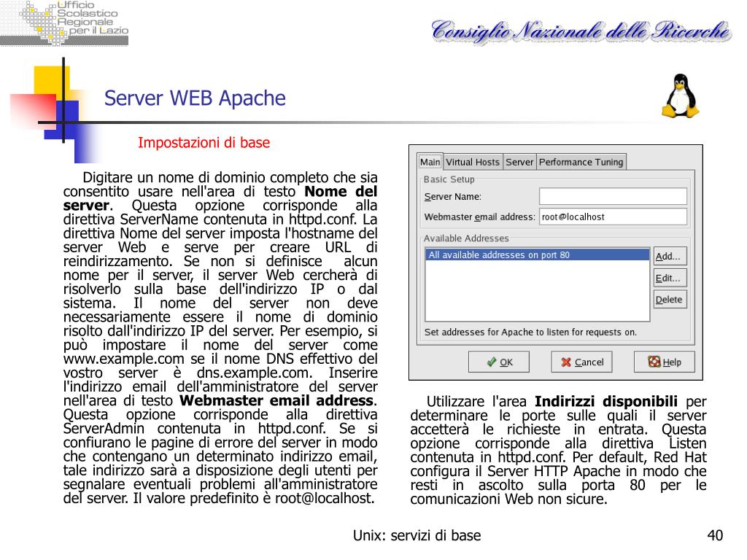747x560 pixels.
Task: Focus the Server Name input field
Action: click(x=613, y=196)
